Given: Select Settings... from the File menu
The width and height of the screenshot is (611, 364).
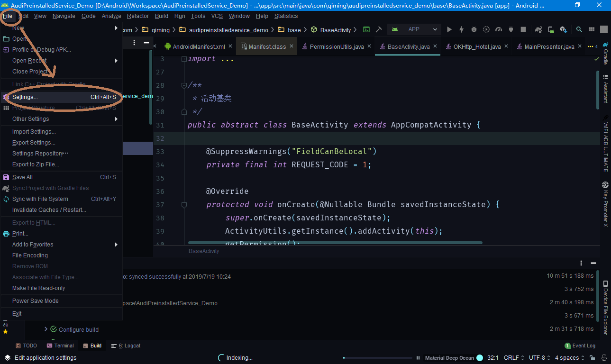Looking at the screenshot, I should [26, 97].
